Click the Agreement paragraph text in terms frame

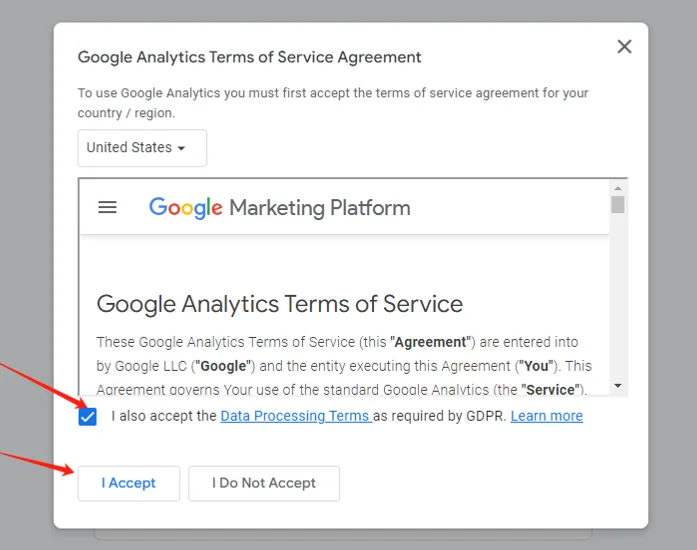344,365
